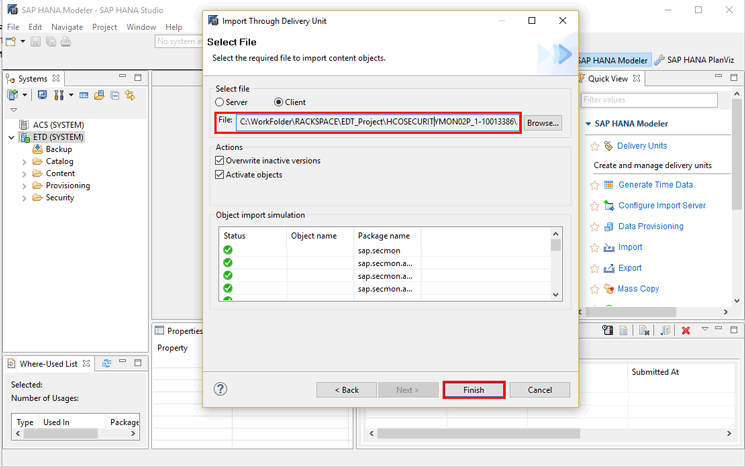Click the SQL console icon in Systems toolbar

84,96
